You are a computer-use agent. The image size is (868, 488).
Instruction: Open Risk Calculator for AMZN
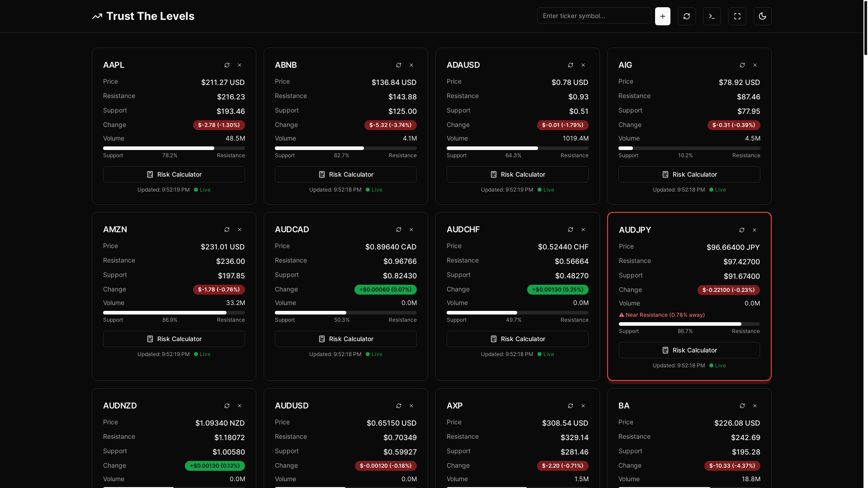pos(174,339)
